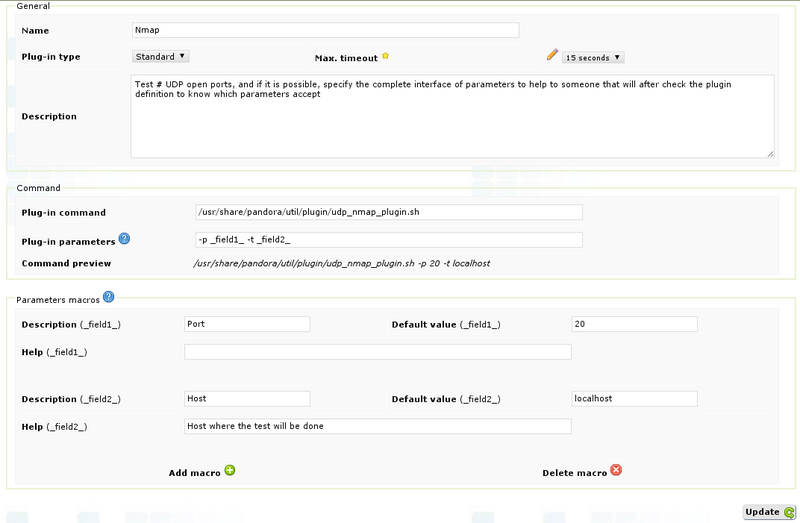Edit the _field1_ description containing Port
800x523 pixels.
click(247, 324)
